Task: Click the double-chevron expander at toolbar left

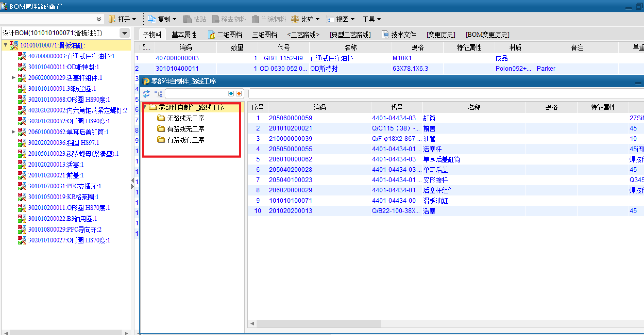Action: pos(99,19)
